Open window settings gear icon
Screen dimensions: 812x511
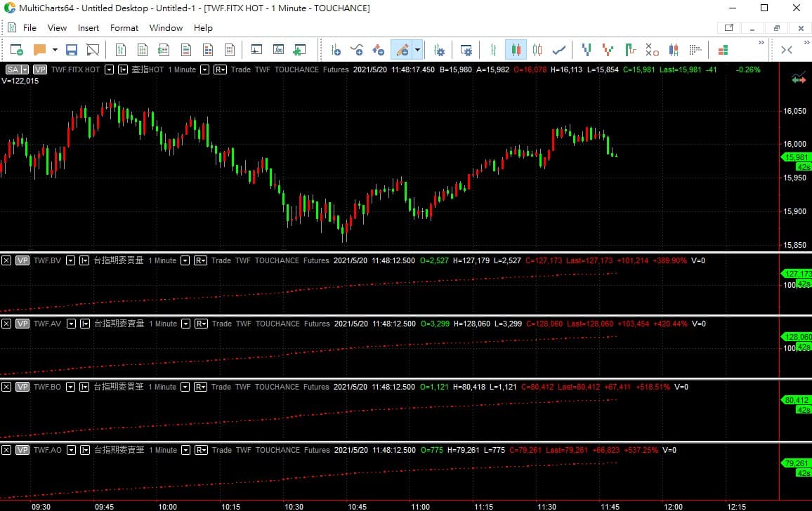(466, 50)
